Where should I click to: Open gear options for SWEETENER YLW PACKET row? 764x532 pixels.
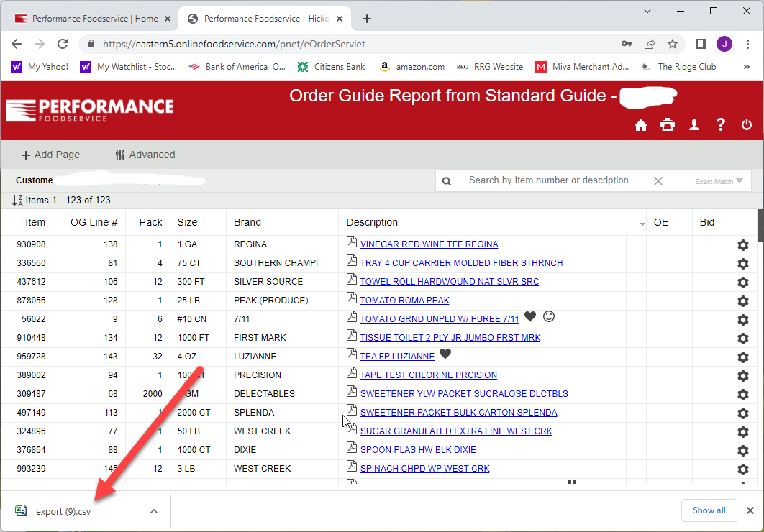point(743,394)
